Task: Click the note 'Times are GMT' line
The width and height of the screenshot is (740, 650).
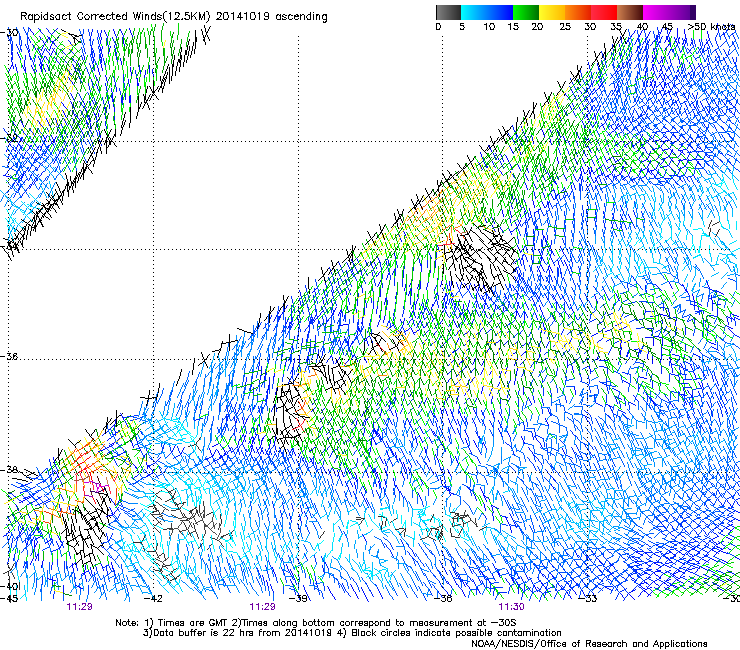Action: (x=315, y=623)
